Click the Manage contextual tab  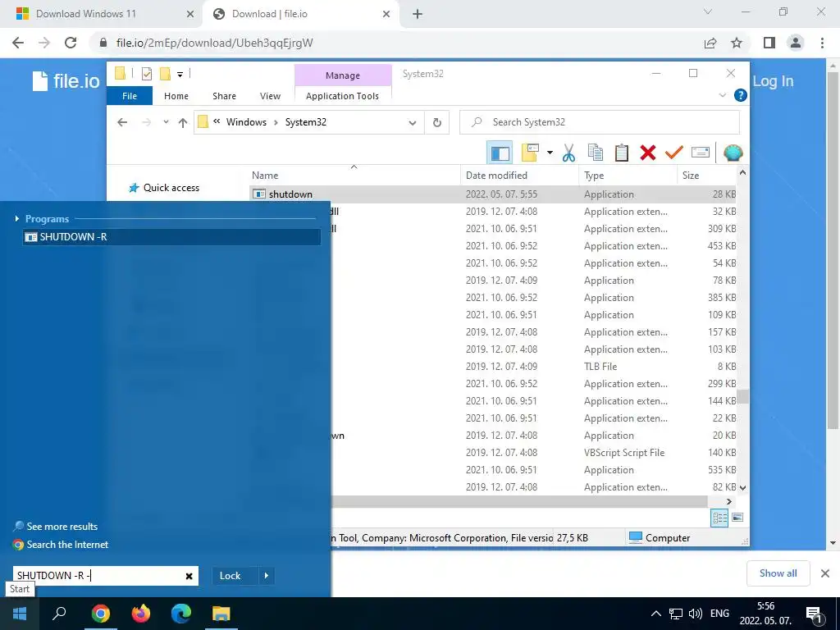[343, 75]
